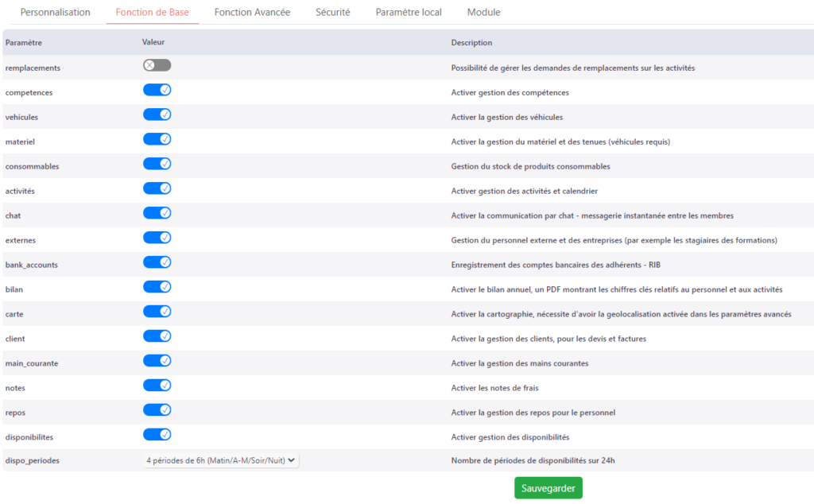Disable the carte toggle
This screenshot has height=504, width=814.
point(157,312)
